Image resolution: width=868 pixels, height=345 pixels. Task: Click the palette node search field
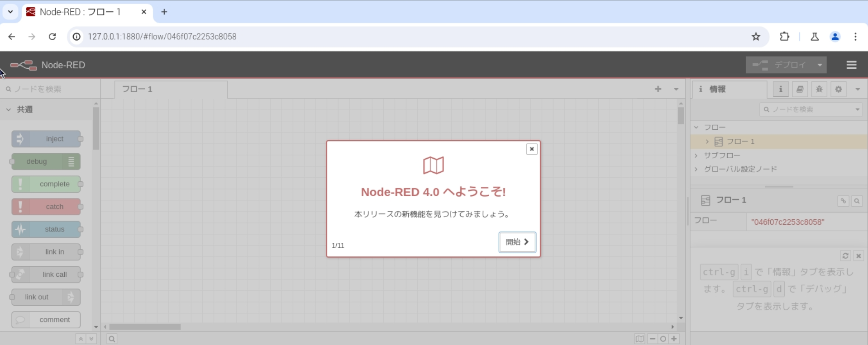50,89
